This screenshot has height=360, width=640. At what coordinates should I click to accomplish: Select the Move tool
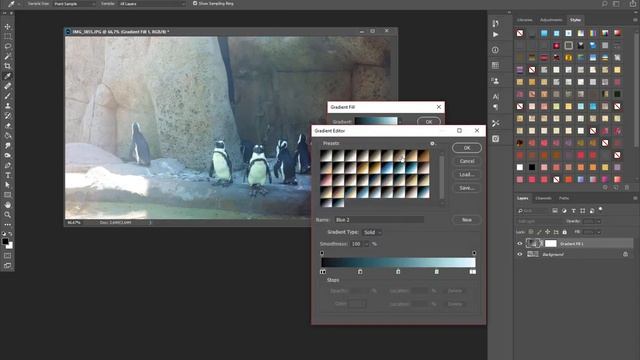coord(7,27)
